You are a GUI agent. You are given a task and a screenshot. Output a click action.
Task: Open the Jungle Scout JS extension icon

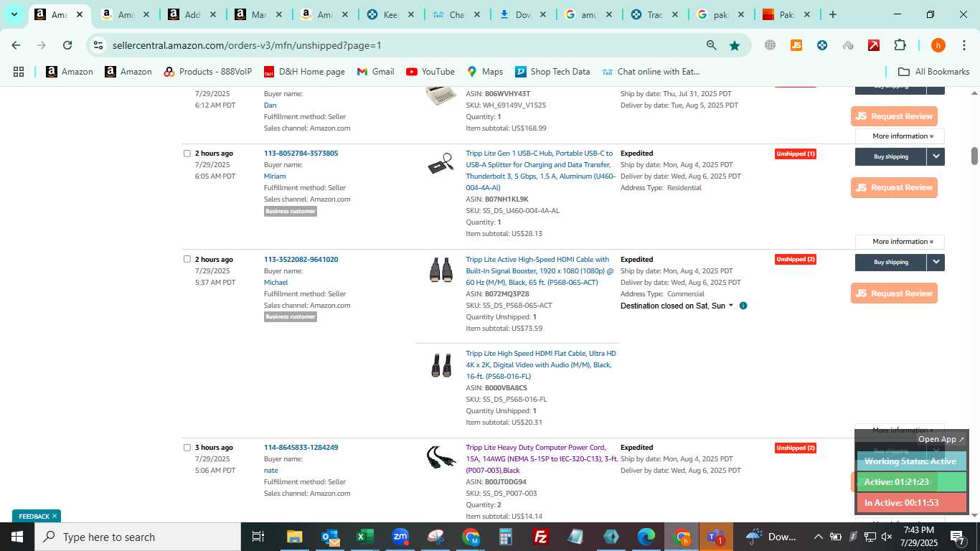[796, 45]
